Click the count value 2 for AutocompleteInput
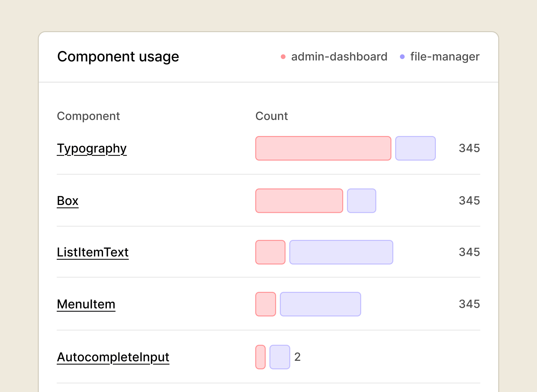Image resolution: width=537 pixels, height=392 pixels. coord(297,357)
